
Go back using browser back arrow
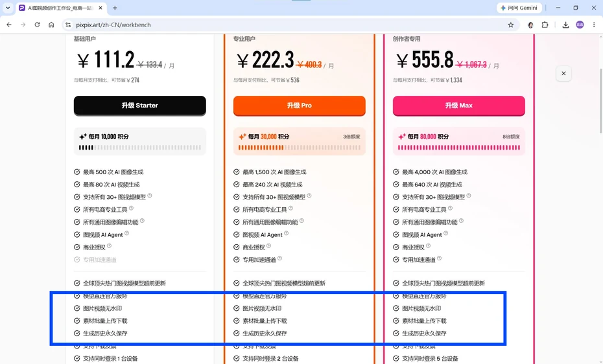point(9,25)
